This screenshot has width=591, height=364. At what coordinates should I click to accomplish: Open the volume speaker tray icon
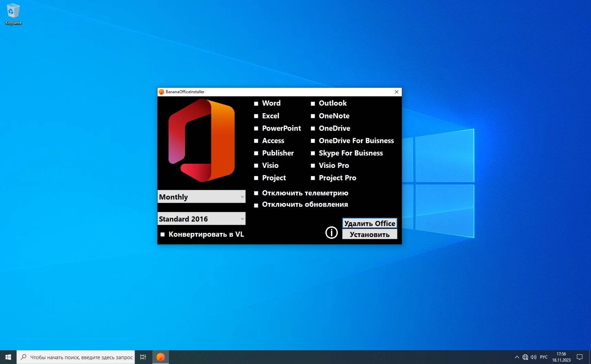[x=534, y=357]
